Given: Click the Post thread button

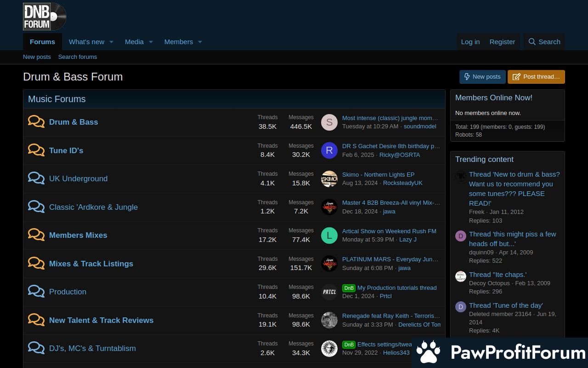Looking at the screenshot, I should [536, 77].
